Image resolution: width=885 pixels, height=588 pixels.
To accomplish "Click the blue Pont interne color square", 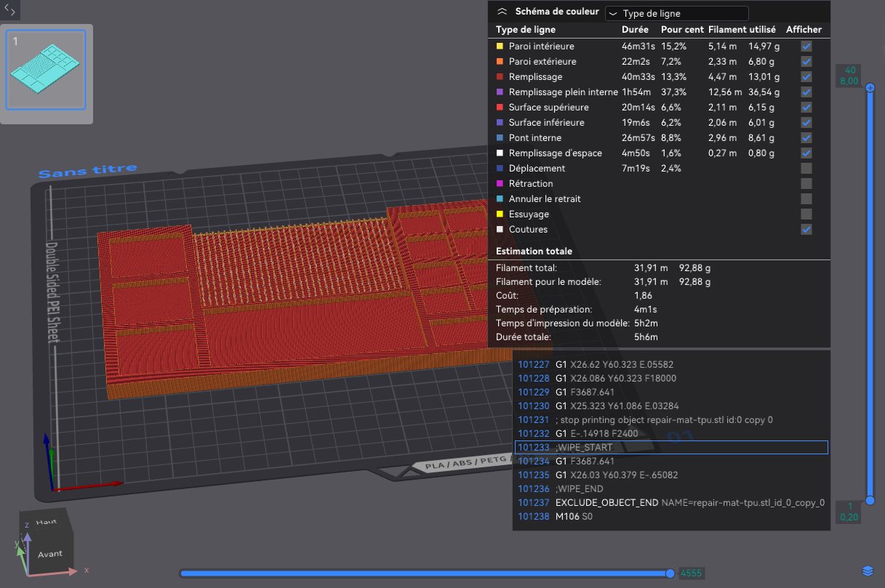I will tap(500, 137).
